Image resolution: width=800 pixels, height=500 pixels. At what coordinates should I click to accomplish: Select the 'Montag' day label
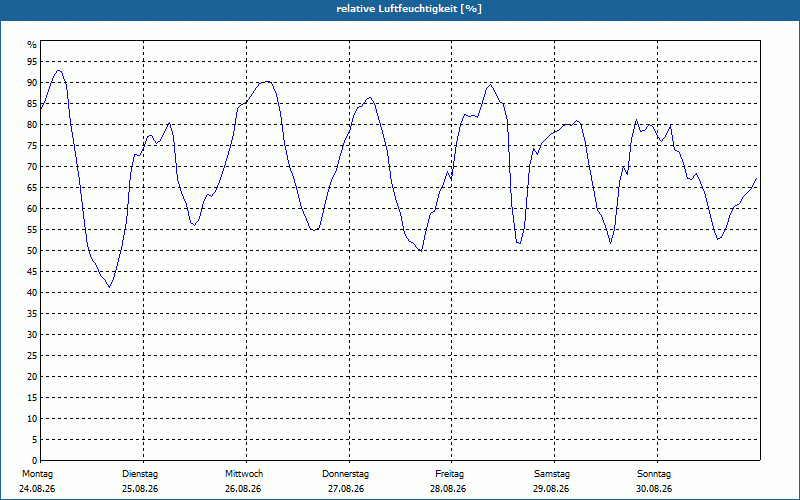pyautogui.click(x=37, y=474)
